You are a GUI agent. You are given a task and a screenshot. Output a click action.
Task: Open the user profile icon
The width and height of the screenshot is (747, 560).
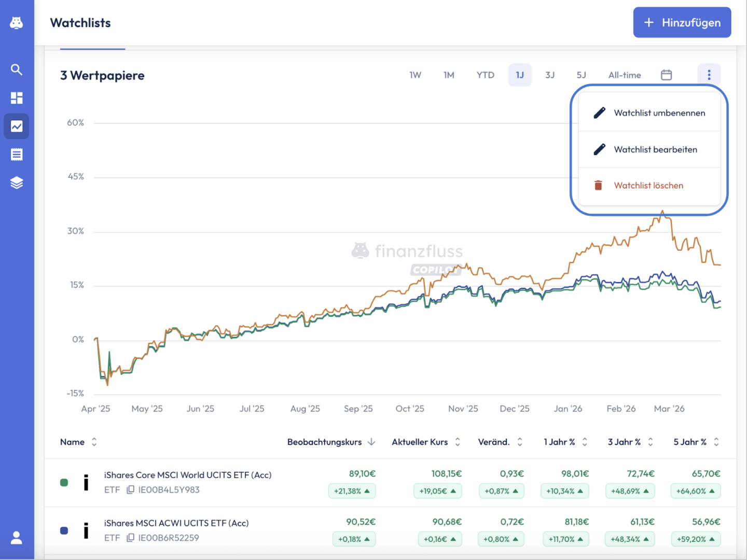click(17, 538)
